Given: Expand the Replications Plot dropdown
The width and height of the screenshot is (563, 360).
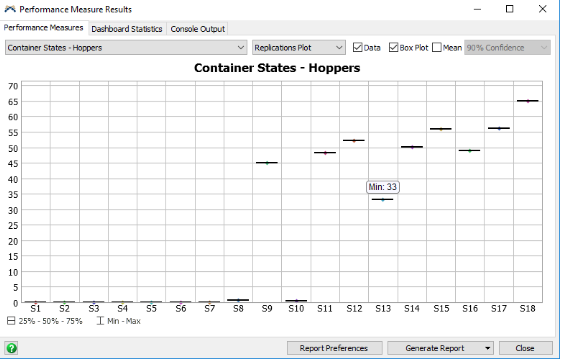Looking at the screenshot, I should click(x=299, y=47).
